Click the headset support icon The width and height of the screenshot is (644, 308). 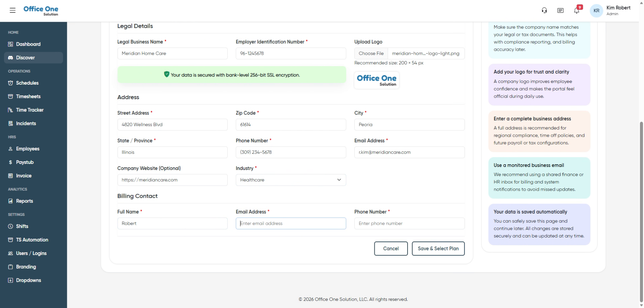coord(544,10)
